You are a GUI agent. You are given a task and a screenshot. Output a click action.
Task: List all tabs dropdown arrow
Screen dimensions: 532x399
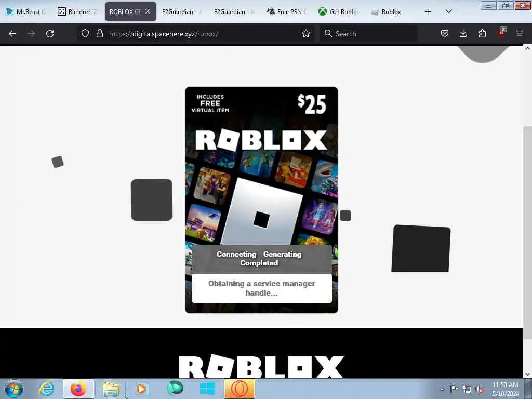[448, 11]
